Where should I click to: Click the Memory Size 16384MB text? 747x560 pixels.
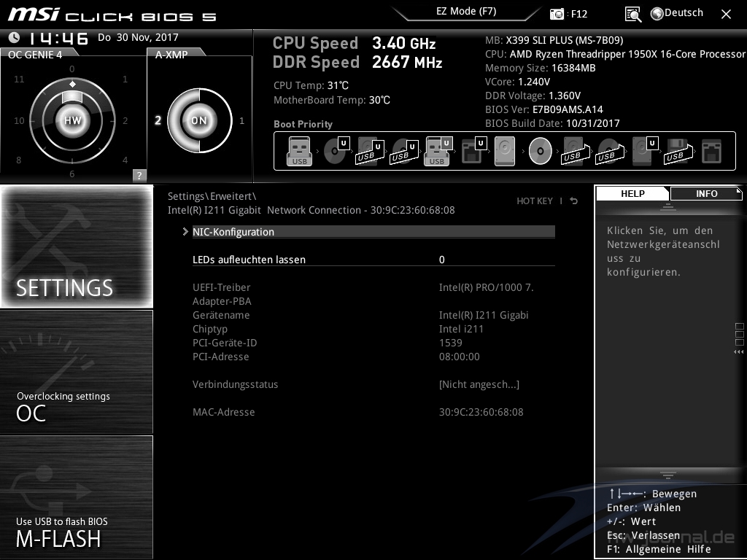541,68
